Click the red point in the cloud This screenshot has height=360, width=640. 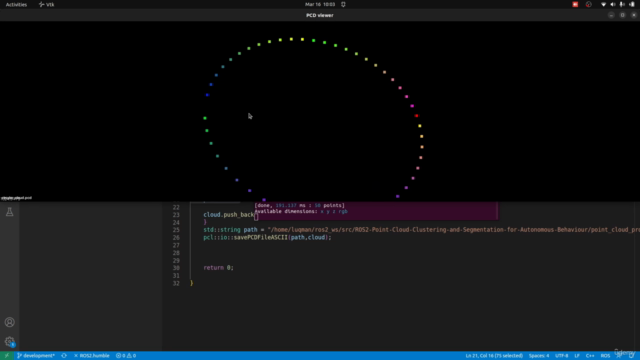[416, 116]
